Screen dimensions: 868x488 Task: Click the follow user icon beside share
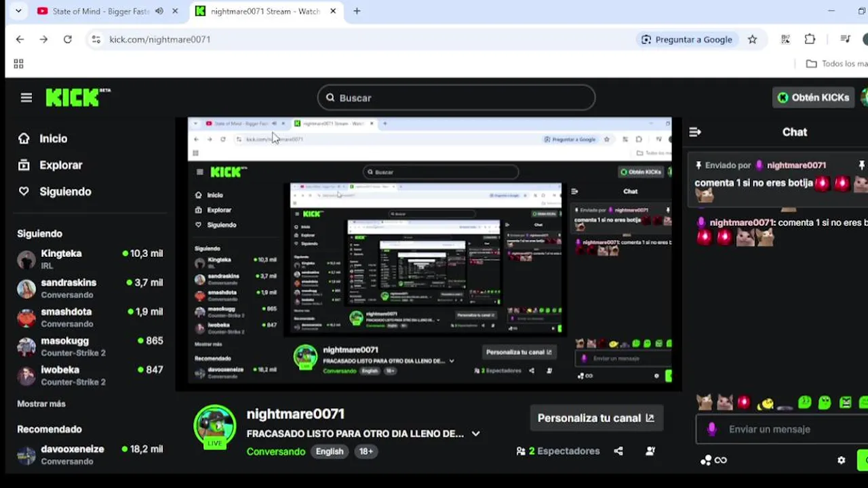pos(650,451)
